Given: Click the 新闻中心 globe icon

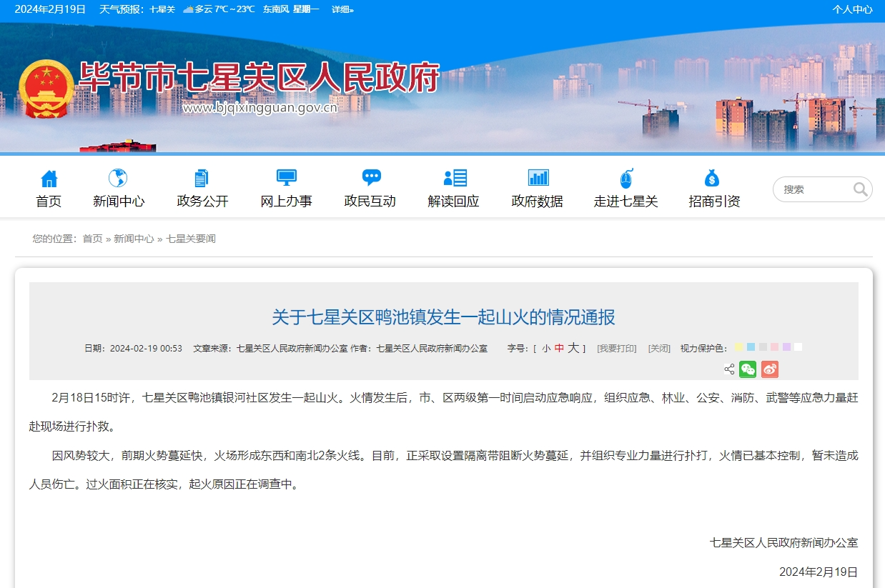Looking at the screenshot, I should click(x=119, y=176).
